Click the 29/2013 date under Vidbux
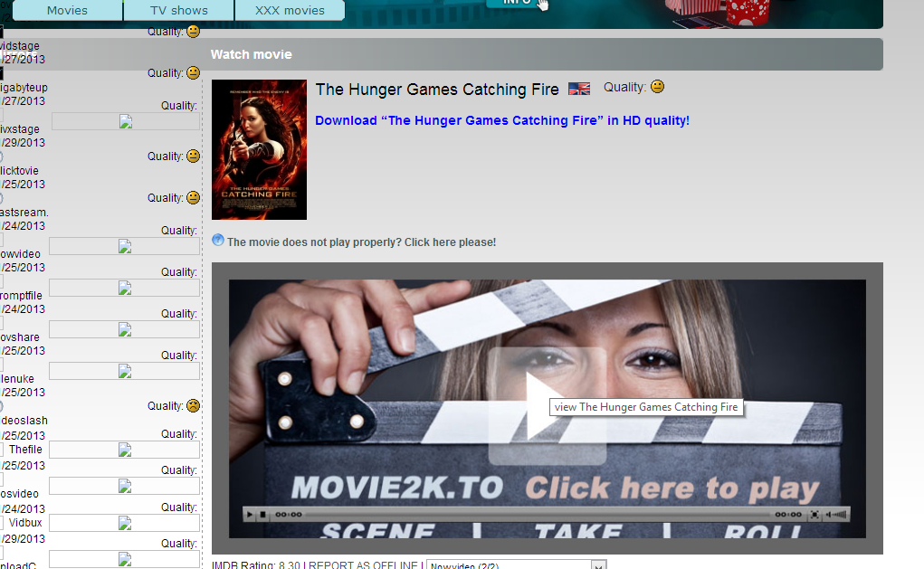Viewport: 924px width, 569px height. pyautogui.click(x=23, y=539)
